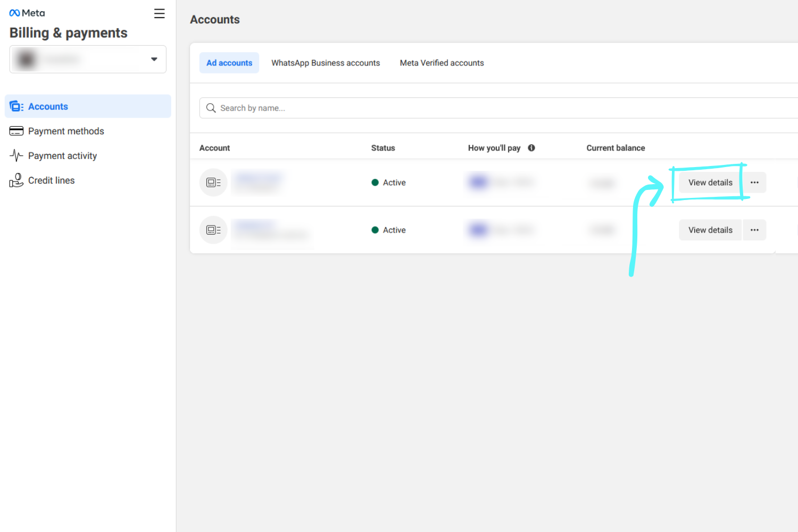798x532 pixels.
Task: Click the Current balance column header
Action: coord(616,148)
